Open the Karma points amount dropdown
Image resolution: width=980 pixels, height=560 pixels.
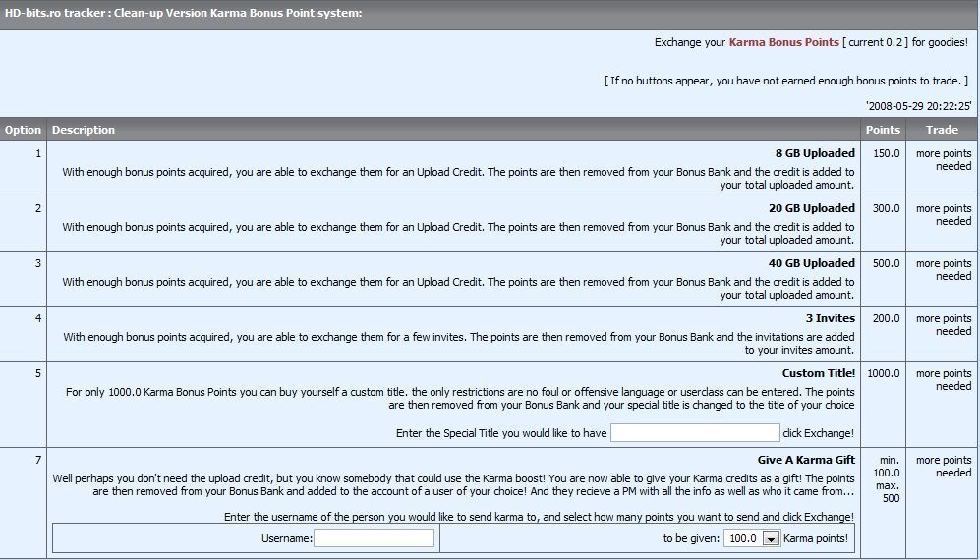[771, 538]
